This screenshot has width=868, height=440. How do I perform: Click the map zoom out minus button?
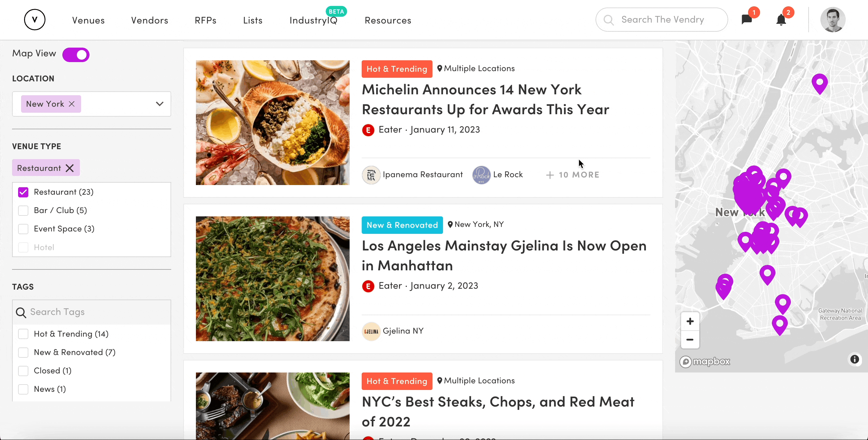[x=690, y=340]
